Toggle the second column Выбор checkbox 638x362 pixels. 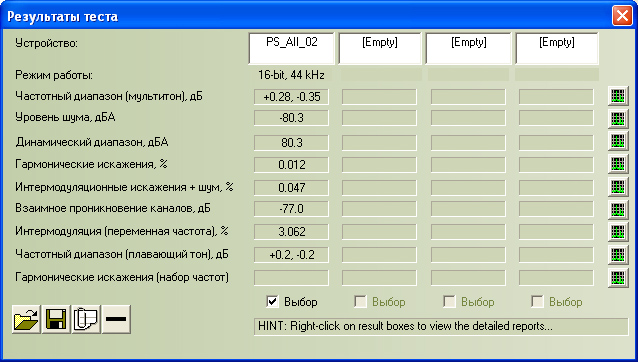tap(360, 302)
